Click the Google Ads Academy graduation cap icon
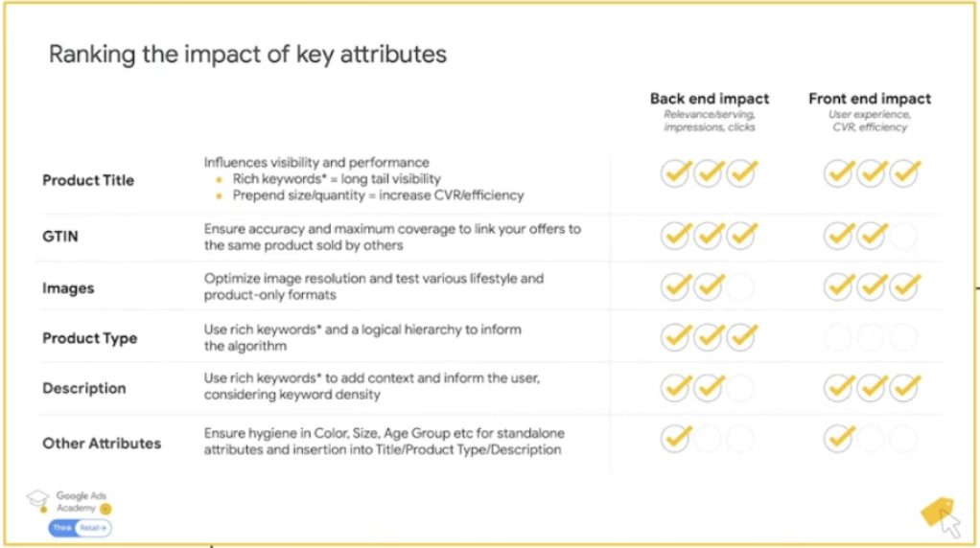980x548 pixels. coord(37,500)
